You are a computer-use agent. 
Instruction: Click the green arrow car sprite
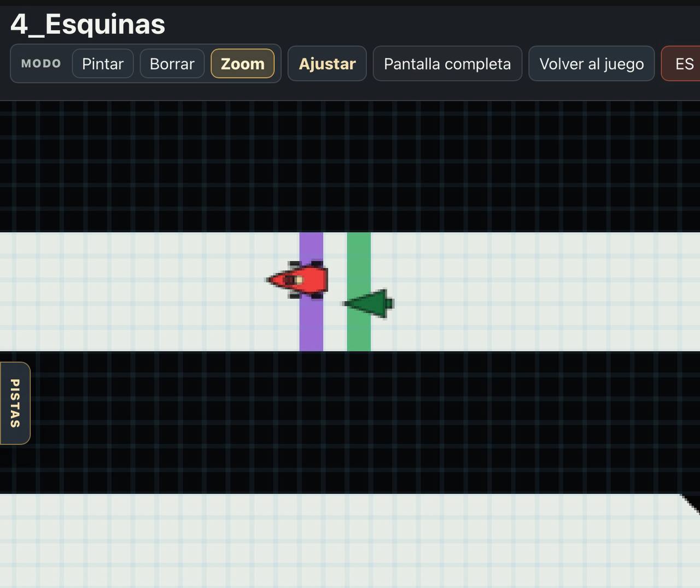click(x=368, y=303)
